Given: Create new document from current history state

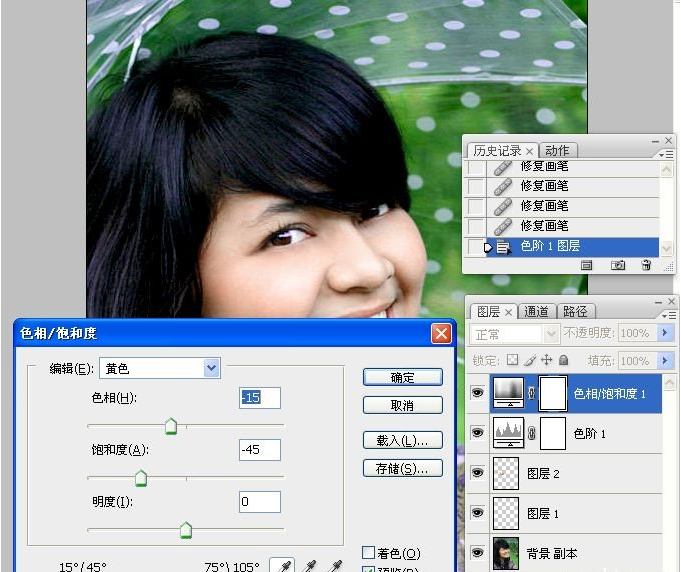Looking at the screenshot, I should [586, 265].
